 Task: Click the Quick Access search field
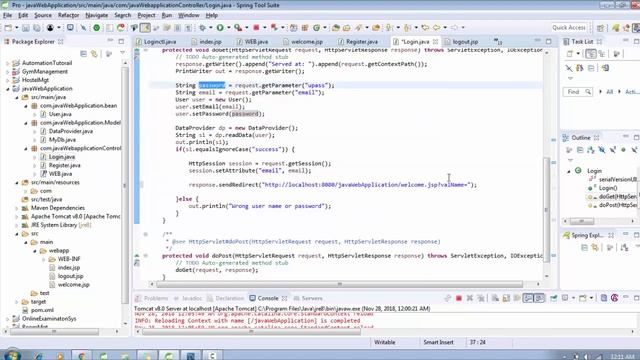pos(569,28)
